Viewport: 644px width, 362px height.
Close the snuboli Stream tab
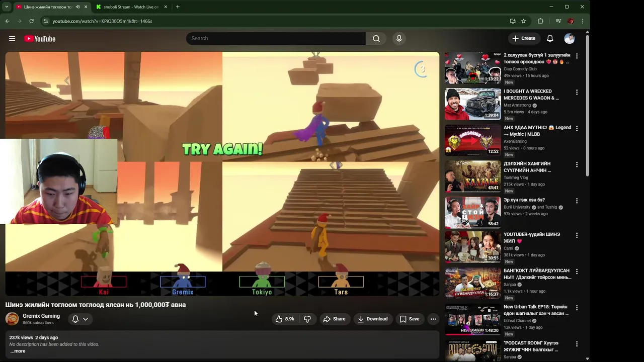(x=166, y=7)
